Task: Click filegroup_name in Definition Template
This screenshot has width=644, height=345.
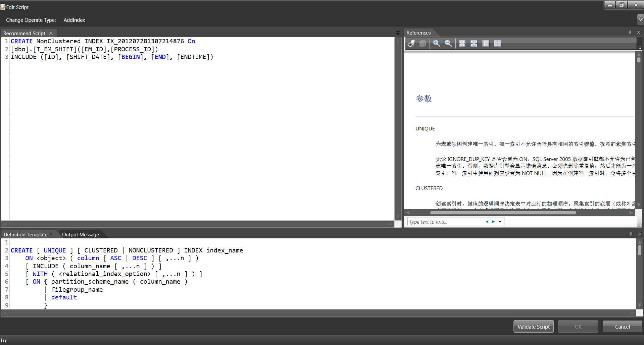Action: pyautogui.click(x=77, y=290)
